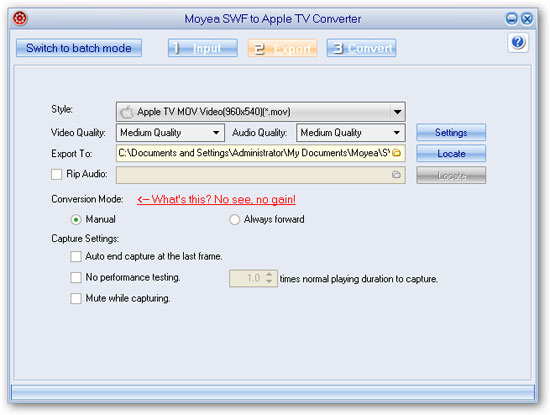
Task: Minimize the converter window
Action: point(511,19)
